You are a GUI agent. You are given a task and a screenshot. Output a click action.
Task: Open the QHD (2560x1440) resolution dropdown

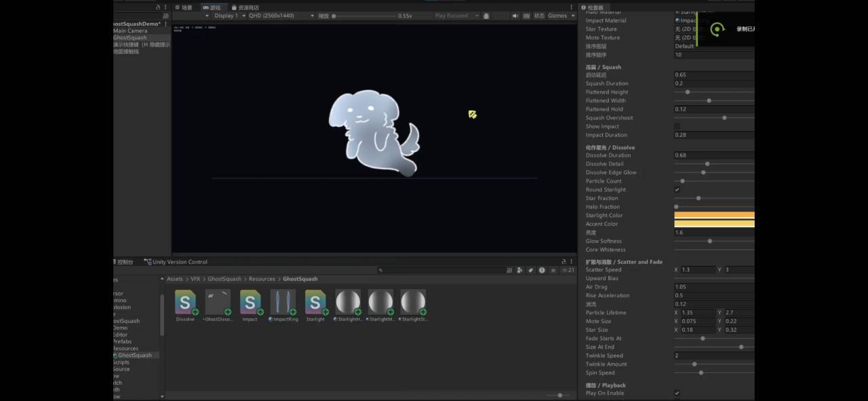click(x=281, y=16)
